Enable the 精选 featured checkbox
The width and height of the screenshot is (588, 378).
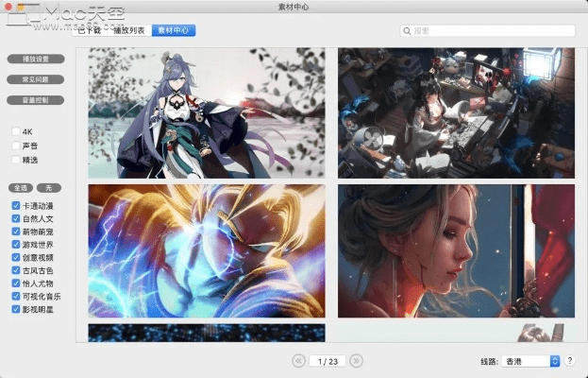(x=16, y=160)
